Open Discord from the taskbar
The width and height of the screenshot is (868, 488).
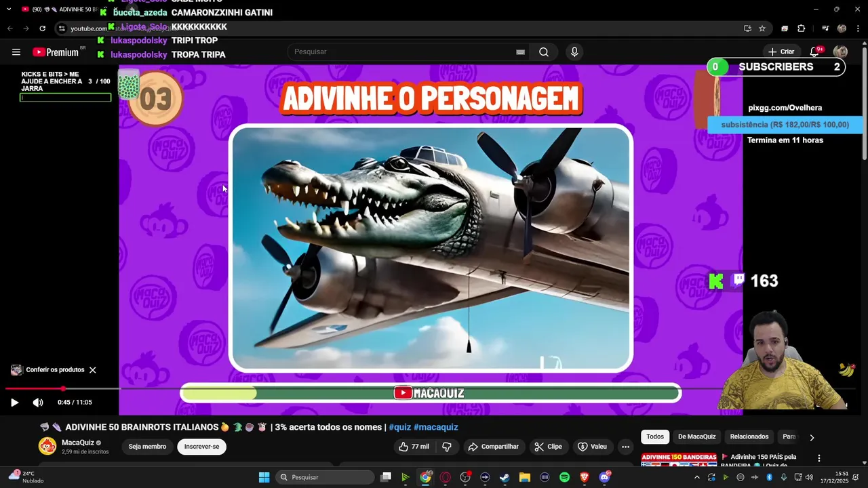[604, 477]
